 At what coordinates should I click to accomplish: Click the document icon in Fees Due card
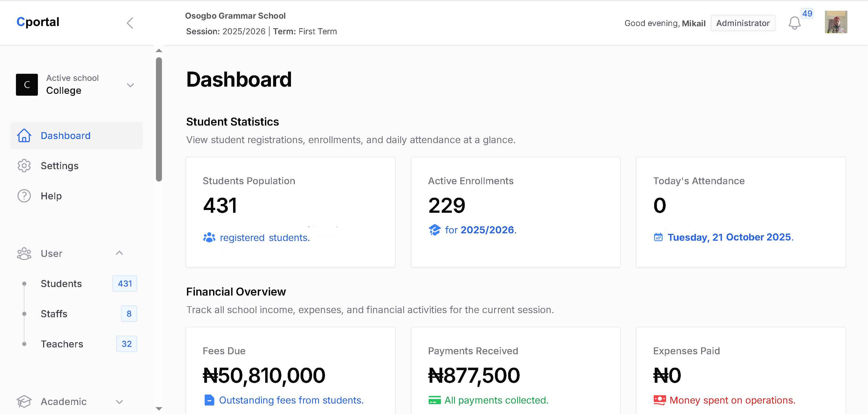209,400
